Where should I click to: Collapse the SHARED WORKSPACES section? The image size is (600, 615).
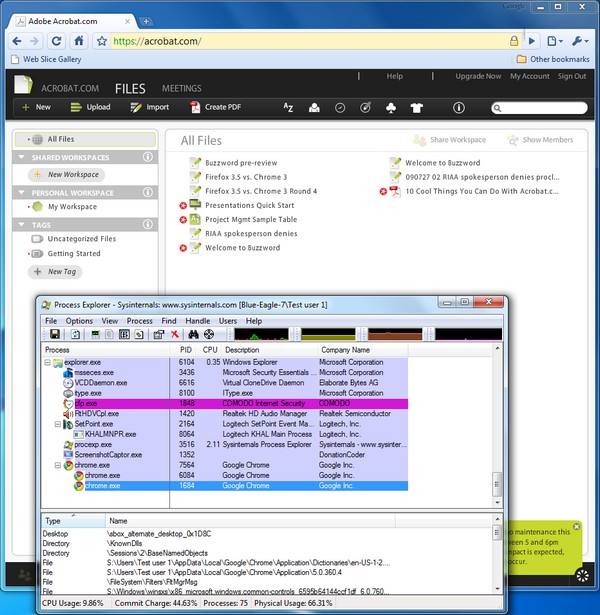tap(22, 157)
